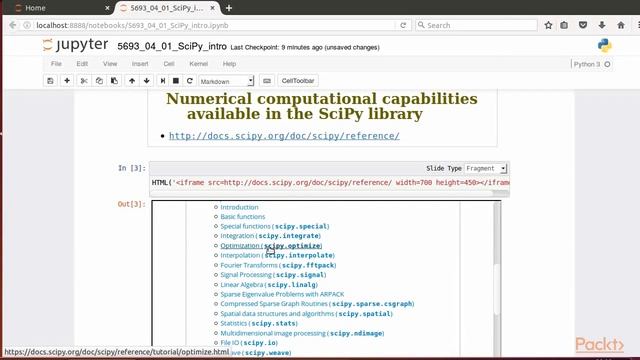Show site information icon in address bar
640x360 pixels.
tap(27, 25)
